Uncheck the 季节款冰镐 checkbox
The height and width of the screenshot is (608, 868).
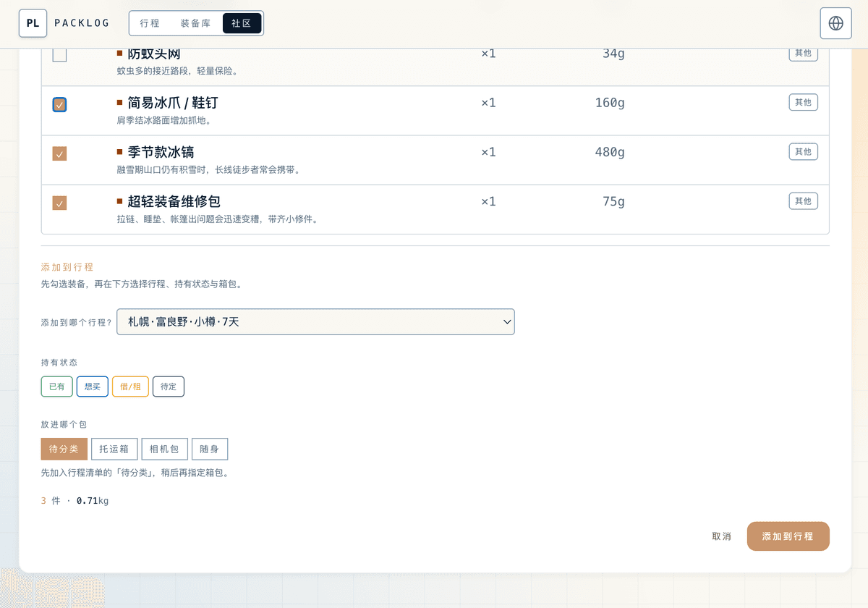(x=60, y=154)
